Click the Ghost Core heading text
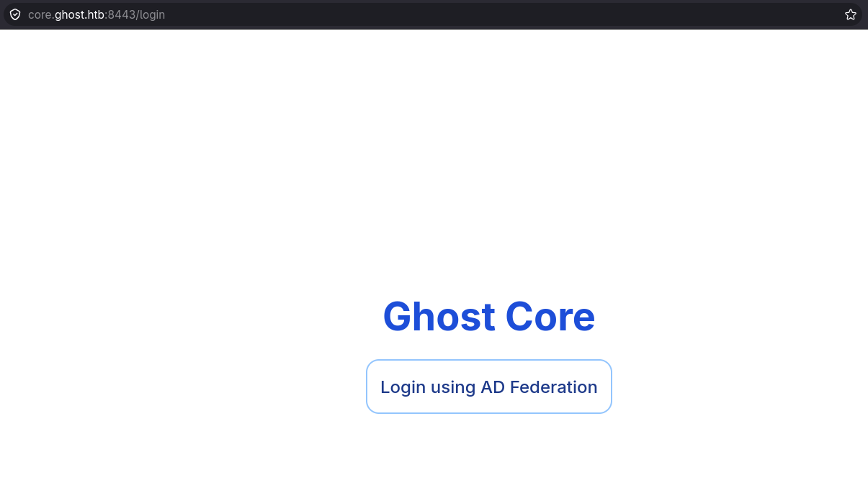The width and height of the screenshot is (868, 483). (489, 316)
